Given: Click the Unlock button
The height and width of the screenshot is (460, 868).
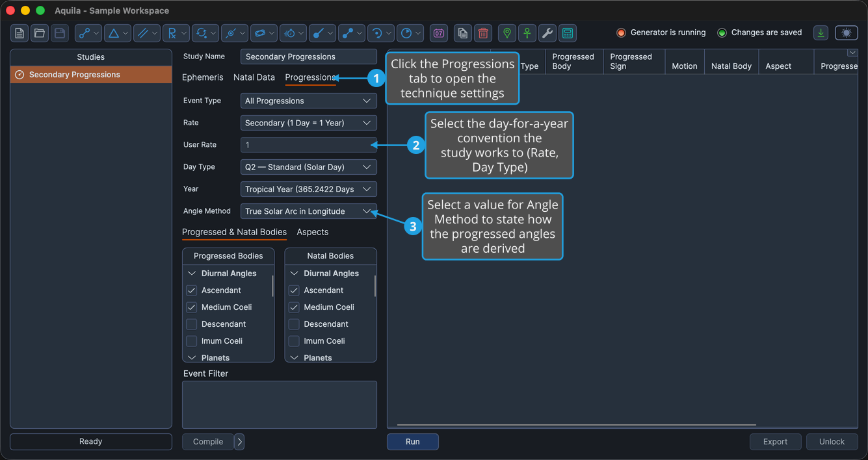Looking at the screenshot, I should click(832, 442).
